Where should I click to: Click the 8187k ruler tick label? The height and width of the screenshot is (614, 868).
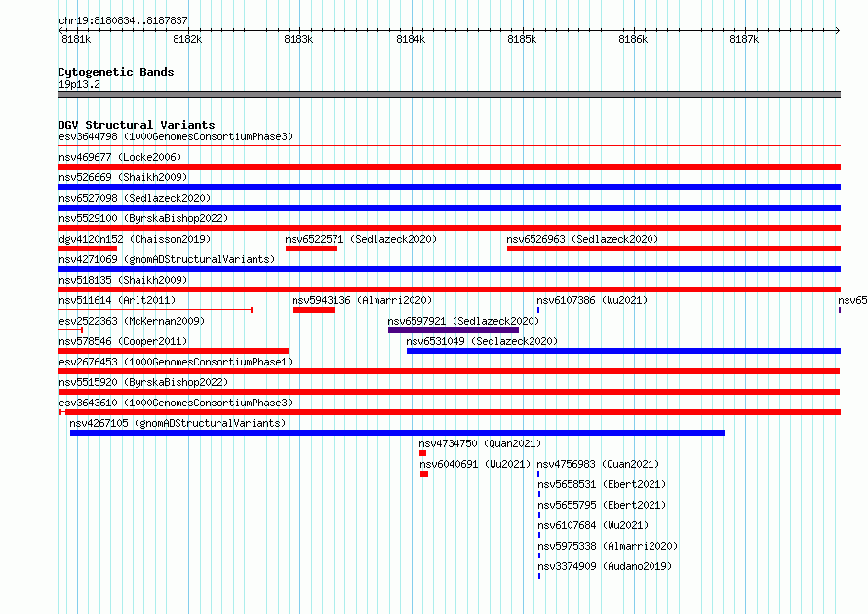pos(744,39)
